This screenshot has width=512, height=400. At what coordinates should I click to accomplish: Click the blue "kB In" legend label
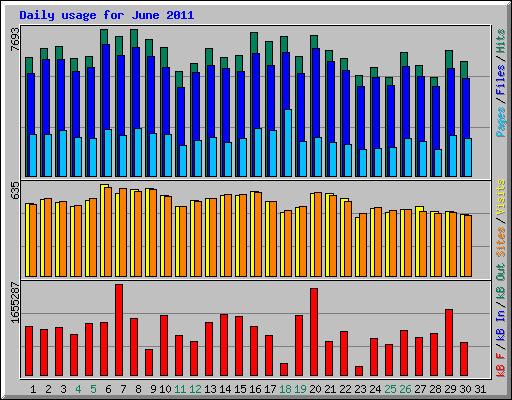[501, 325]
